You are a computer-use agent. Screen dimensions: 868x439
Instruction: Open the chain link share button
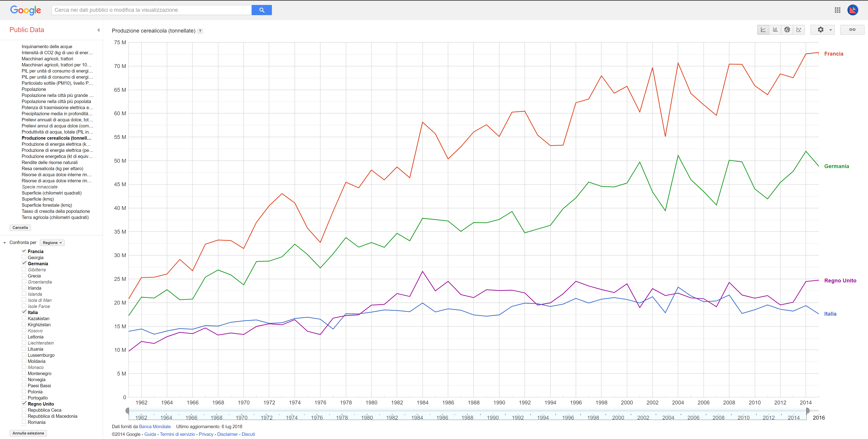point(852,30)
